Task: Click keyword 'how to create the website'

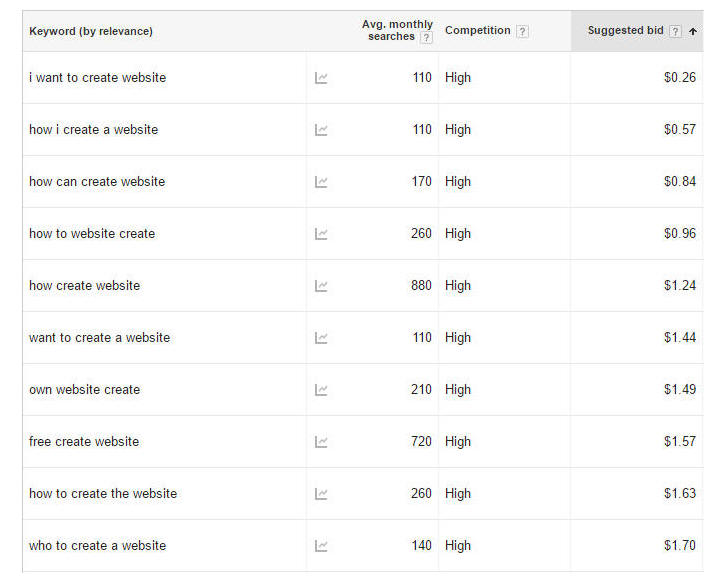Action: pos(103,494)
